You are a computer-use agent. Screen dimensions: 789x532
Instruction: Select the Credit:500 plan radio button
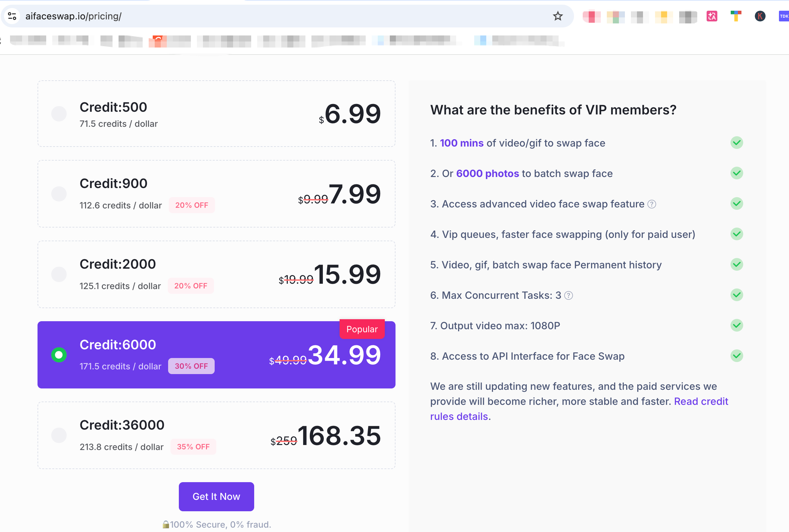(59, 114)
